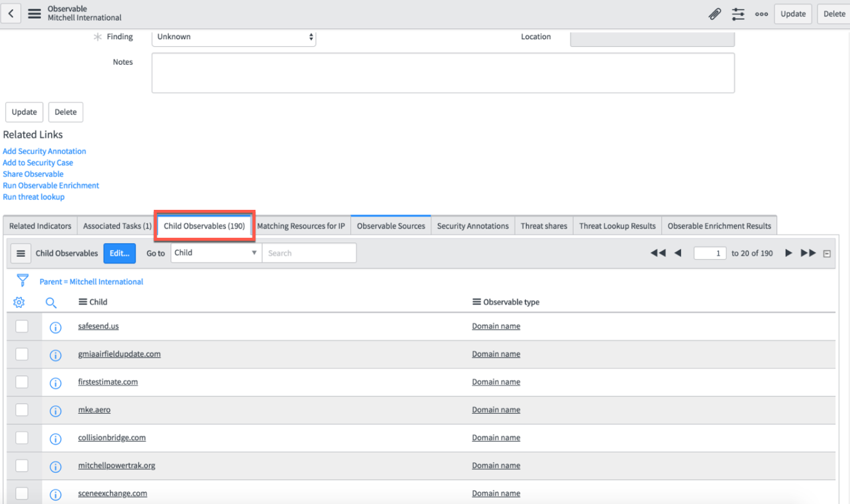Select the Child Observables (190) tab

point(204,226)
